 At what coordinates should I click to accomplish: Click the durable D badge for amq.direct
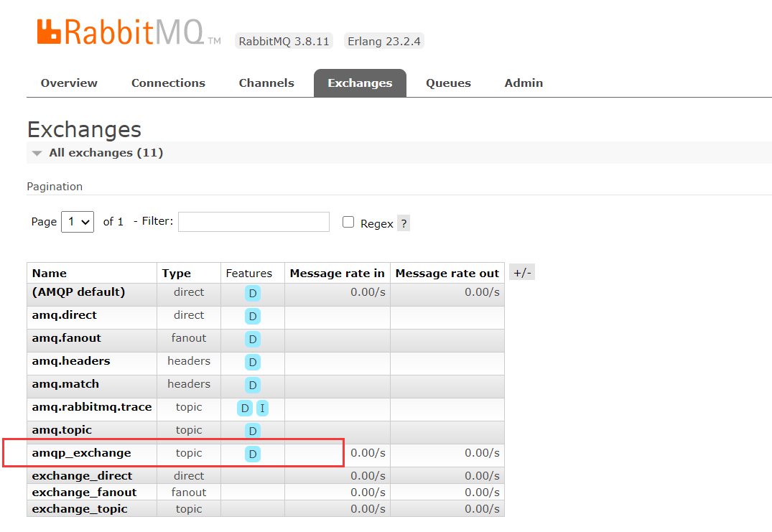tap(253, 317)
